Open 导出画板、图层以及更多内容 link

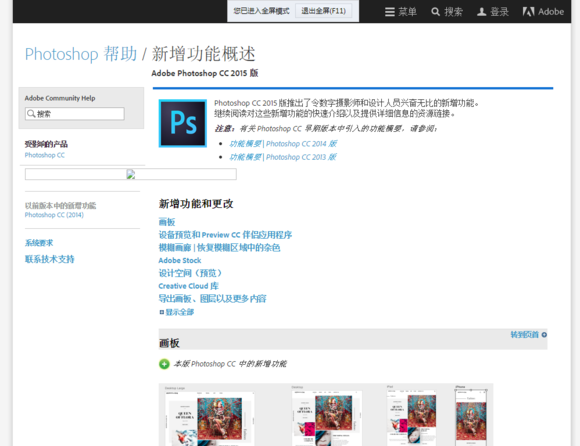[x=212, y=298]
